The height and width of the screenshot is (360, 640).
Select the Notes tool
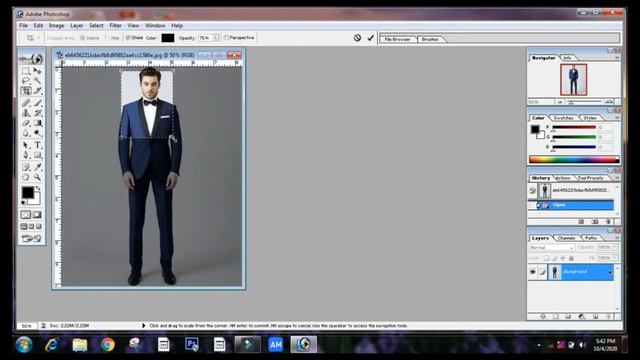point(26,167)
